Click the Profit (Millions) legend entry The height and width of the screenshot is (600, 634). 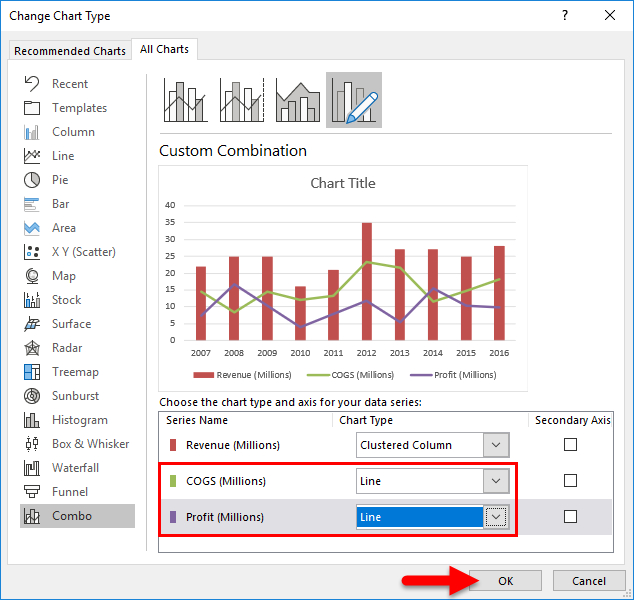click(x=453, y=375)
